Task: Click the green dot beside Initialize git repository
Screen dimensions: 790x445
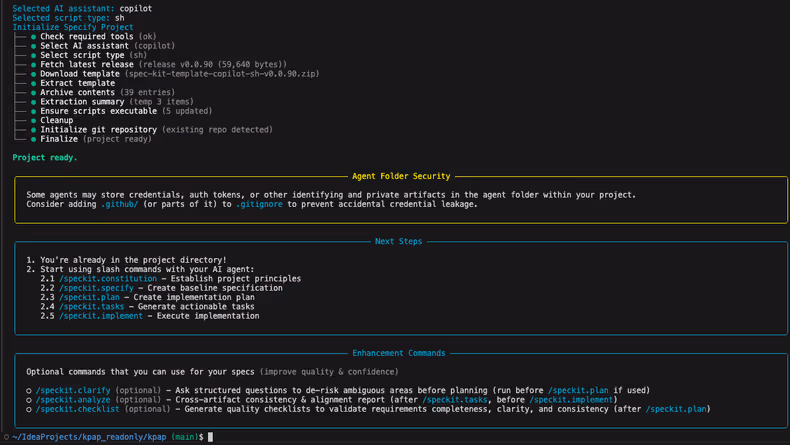Action: (33, 130)
